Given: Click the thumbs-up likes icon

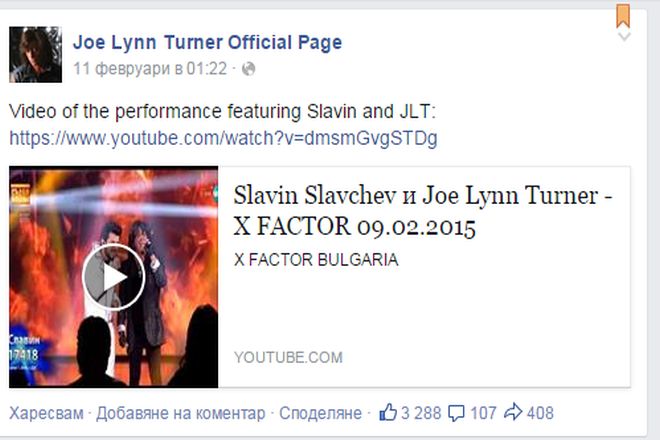Looking at the screenshot, I should click(x=388, y=412).
